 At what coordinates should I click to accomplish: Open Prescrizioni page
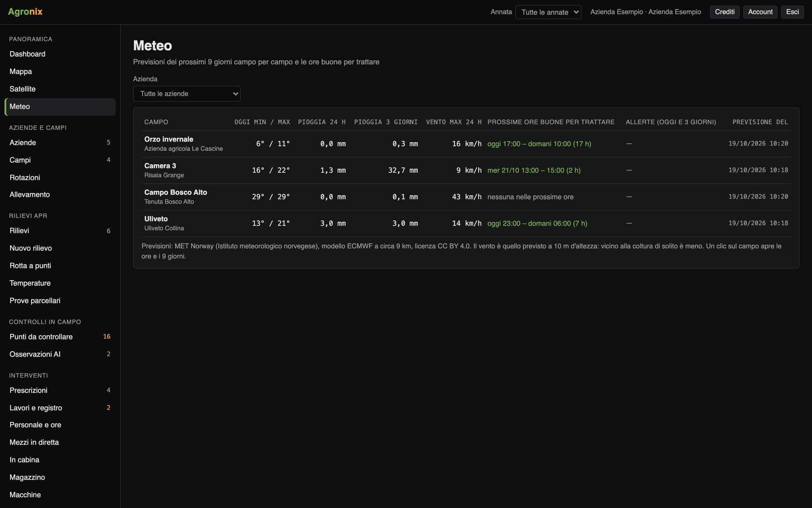[x=60, y=390]
